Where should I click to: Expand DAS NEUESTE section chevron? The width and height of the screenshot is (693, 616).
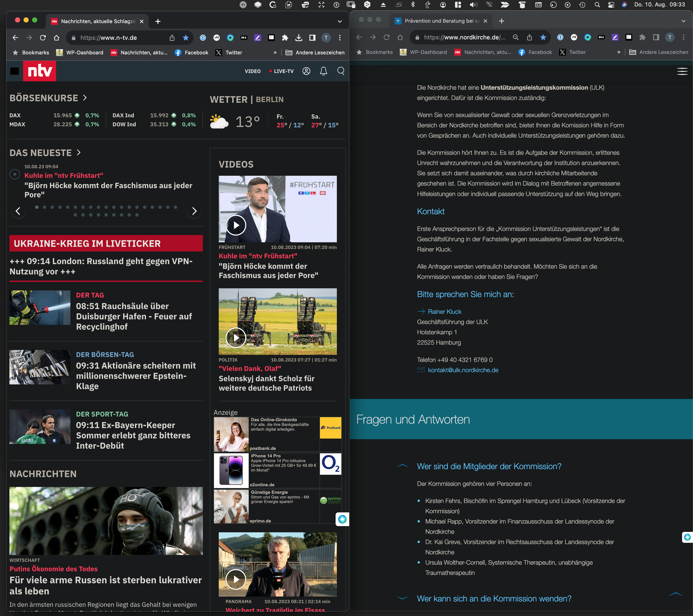(x=79, y=153)
